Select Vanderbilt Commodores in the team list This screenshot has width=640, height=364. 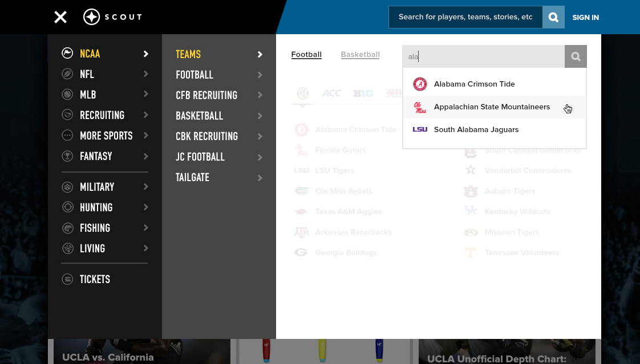click(528, 170)
